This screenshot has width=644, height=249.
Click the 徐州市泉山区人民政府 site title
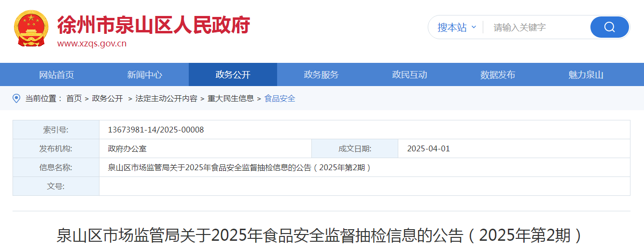point(154,24)
